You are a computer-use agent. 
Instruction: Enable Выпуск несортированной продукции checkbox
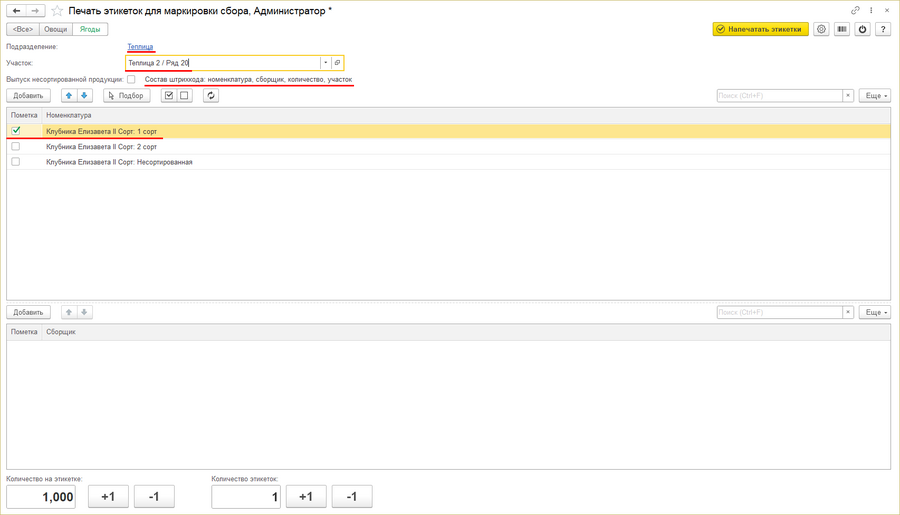coord(131,79)
